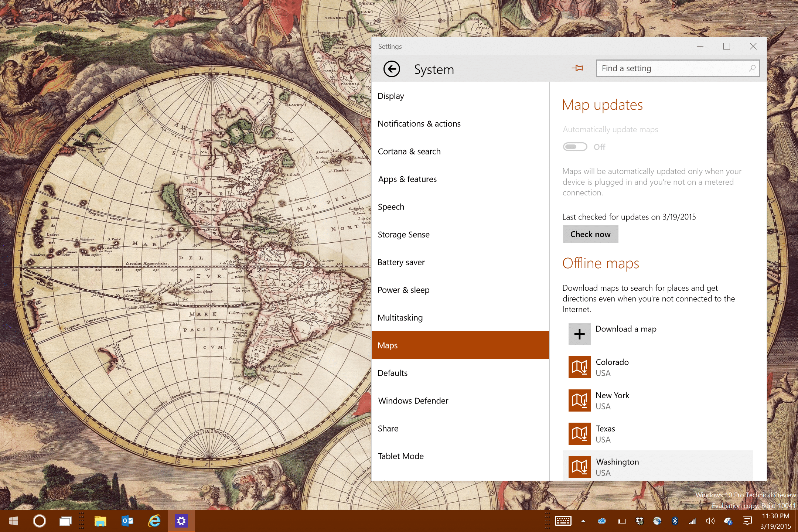The image size is (798, 532).
Task: Select the New York map icon
Action: pos(579,400)
